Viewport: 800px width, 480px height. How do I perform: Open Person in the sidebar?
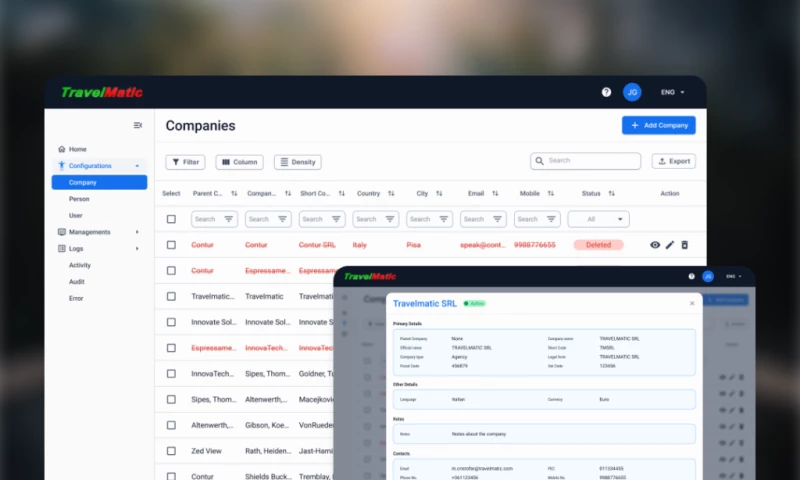(x=79, y=199)
